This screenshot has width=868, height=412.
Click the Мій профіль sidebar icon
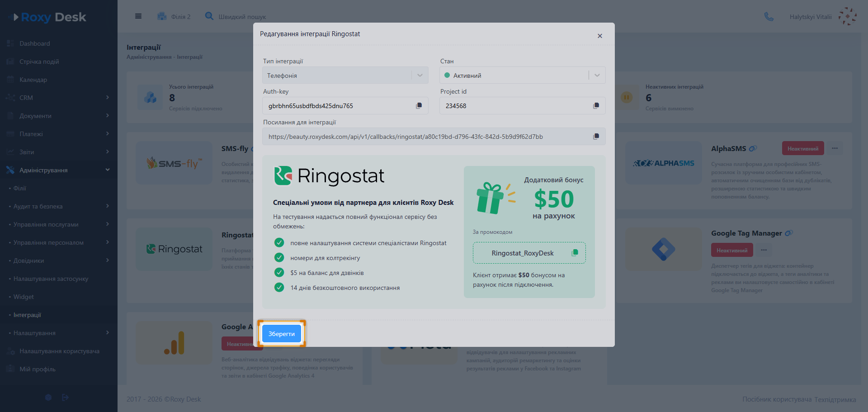10,369
